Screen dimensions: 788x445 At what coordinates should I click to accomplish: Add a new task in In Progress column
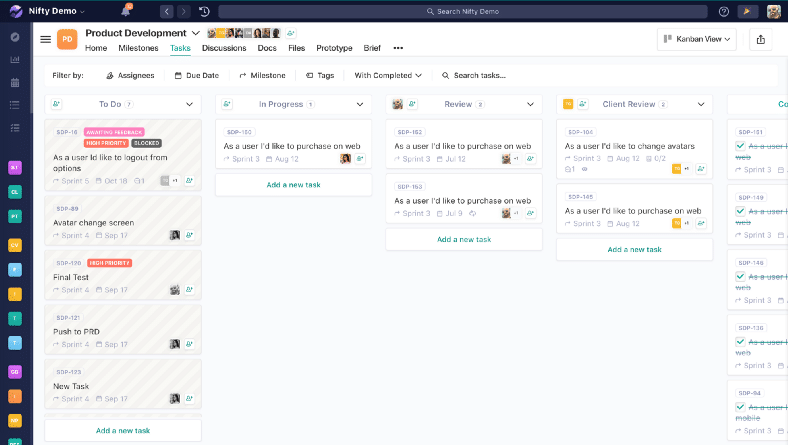pyautogui.click(x=293, y=185)
